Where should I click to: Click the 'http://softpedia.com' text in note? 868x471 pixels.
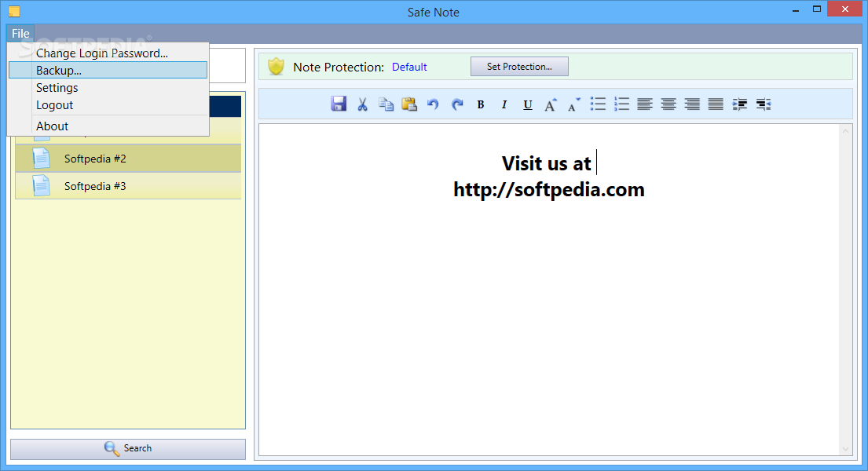[549, 190]
